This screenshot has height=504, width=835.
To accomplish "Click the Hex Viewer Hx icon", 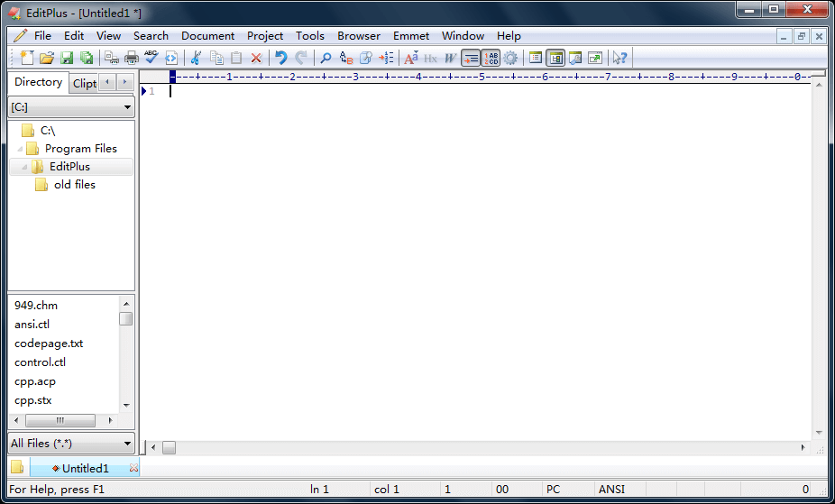I will (430, 58).
